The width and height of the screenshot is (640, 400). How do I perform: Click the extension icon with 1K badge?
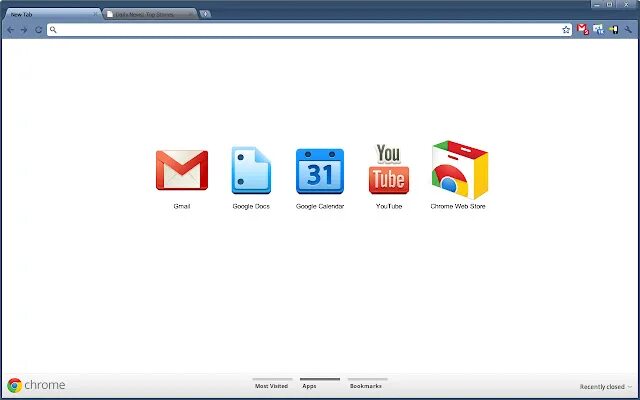tap(598, 29)
